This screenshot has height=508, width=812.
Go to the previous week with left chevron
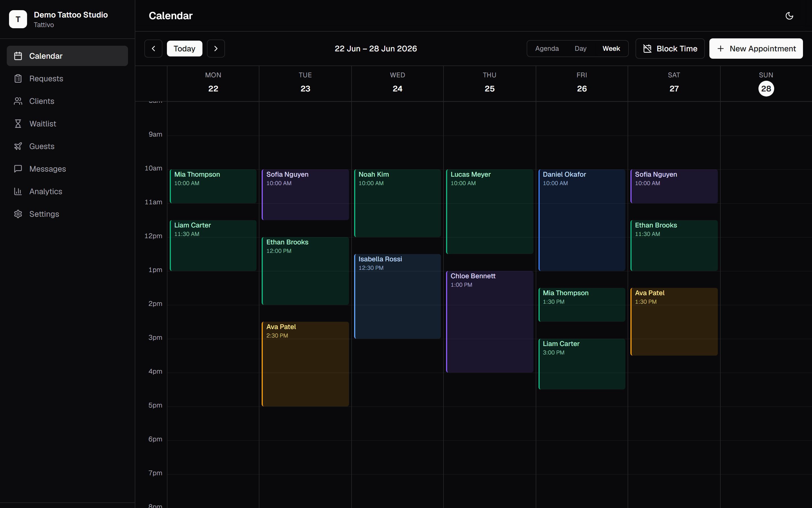tap(153, 49)
